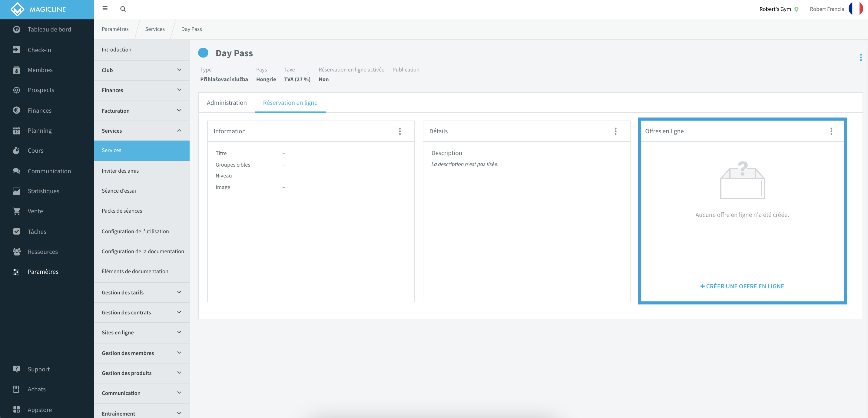Screen dimensions: 868x418
Task: Open Information panel three-dot menu
Action: click(400, 131)
